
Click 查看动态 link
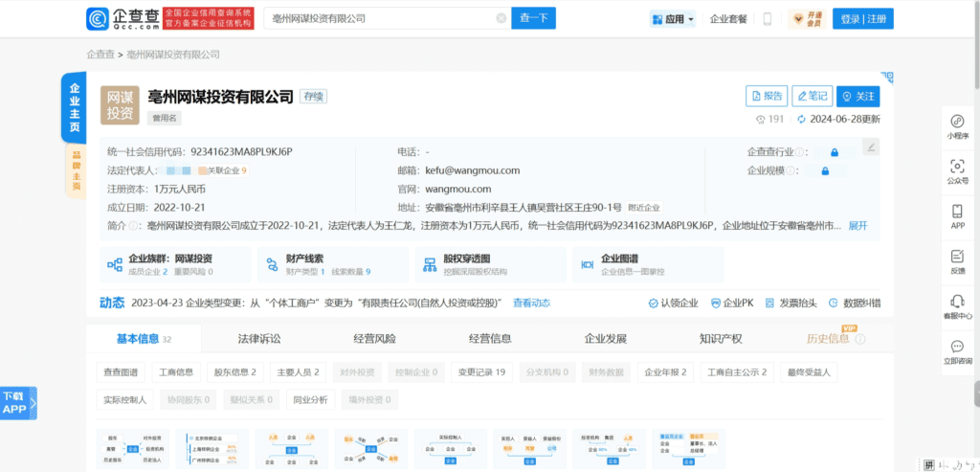[x=531, y=303]
